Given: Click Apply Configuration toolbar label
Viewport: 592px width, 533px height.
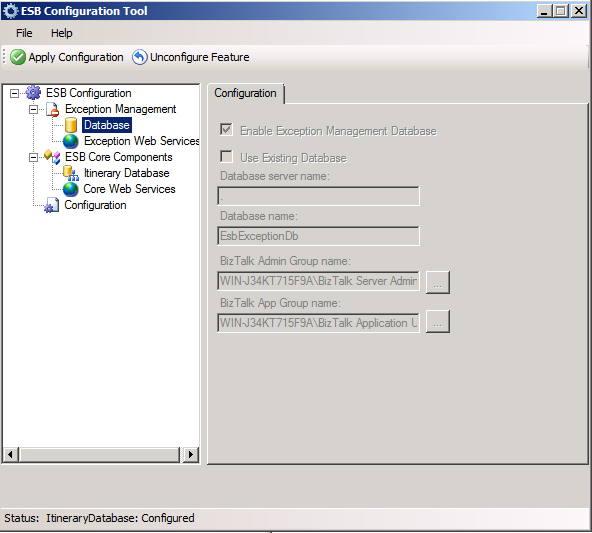Looking at the screenshot, I should (x=76, y=57).
